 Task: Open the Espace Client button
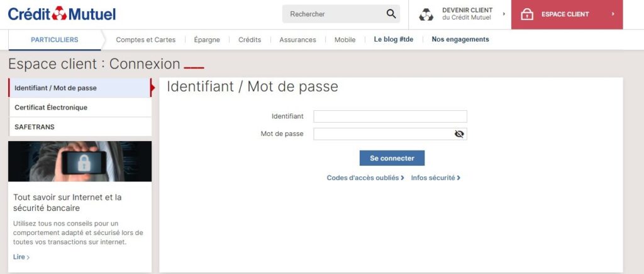click(567, 14)
